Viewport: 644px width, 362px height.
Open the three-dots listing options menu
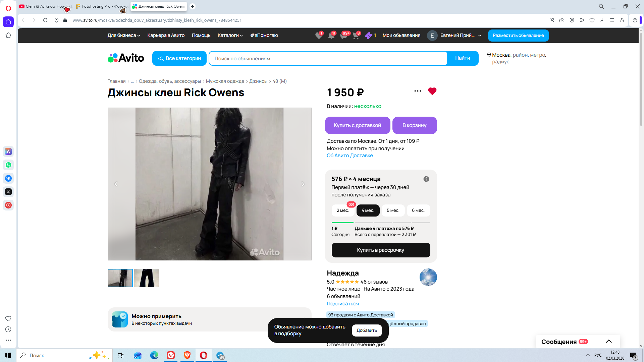[418, 91]
